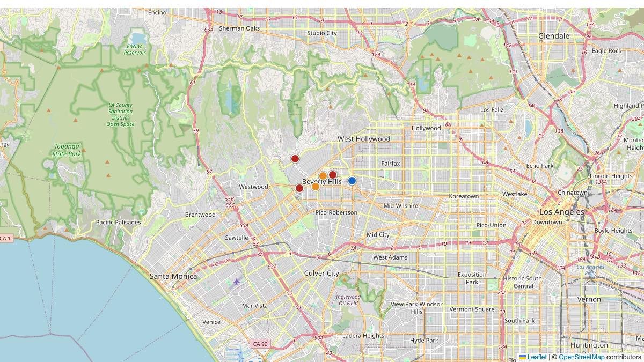The image size is (644, 362).
Task: Click the Westwood label
Action: tap(253, 187)
